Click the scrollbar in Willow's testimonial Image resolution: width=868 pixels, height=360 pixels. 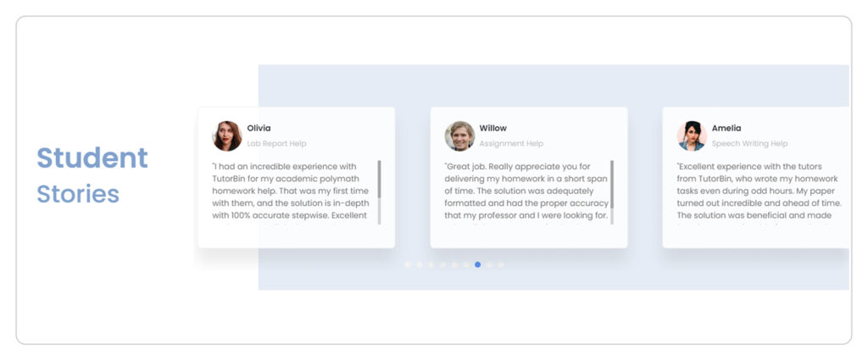[612, 192]
